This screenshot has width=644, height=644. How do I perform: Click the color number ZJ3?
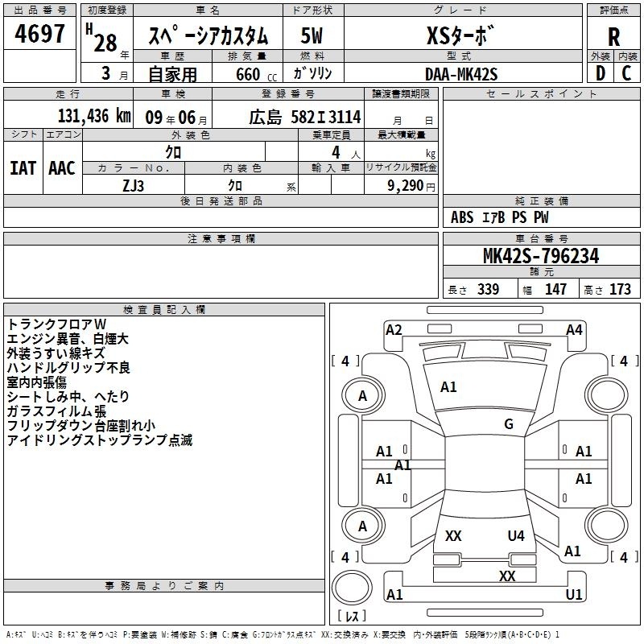coord(134,184)
